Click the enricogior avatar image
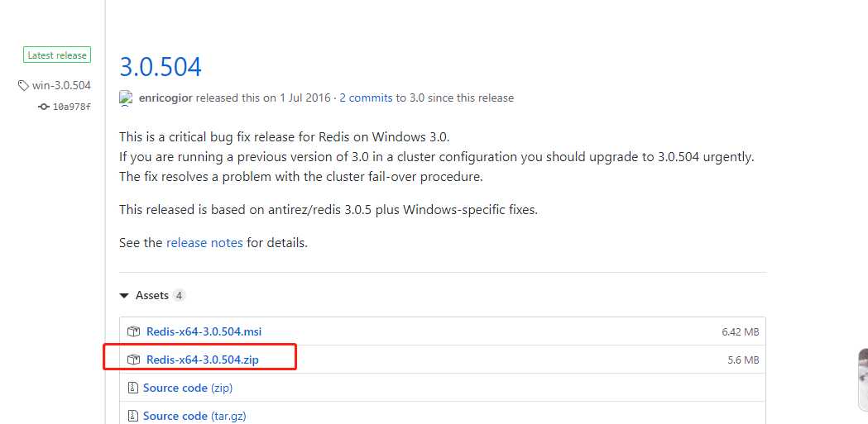The height and width of the screenshot is (424, 868). pos(126,98)
